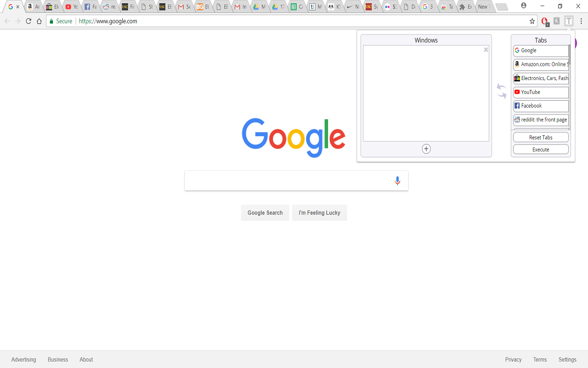
Task: Select Facebook in the Tabs list
Action: coord(541,106)
